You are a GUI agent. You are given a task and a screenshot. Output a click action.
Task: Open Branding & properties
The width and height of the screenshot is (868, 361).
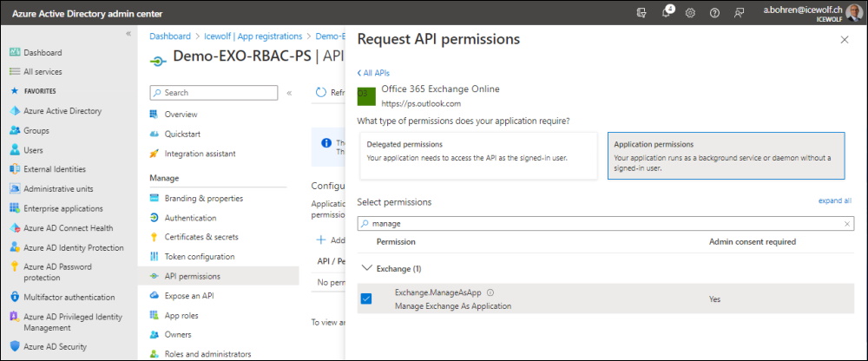204,198
